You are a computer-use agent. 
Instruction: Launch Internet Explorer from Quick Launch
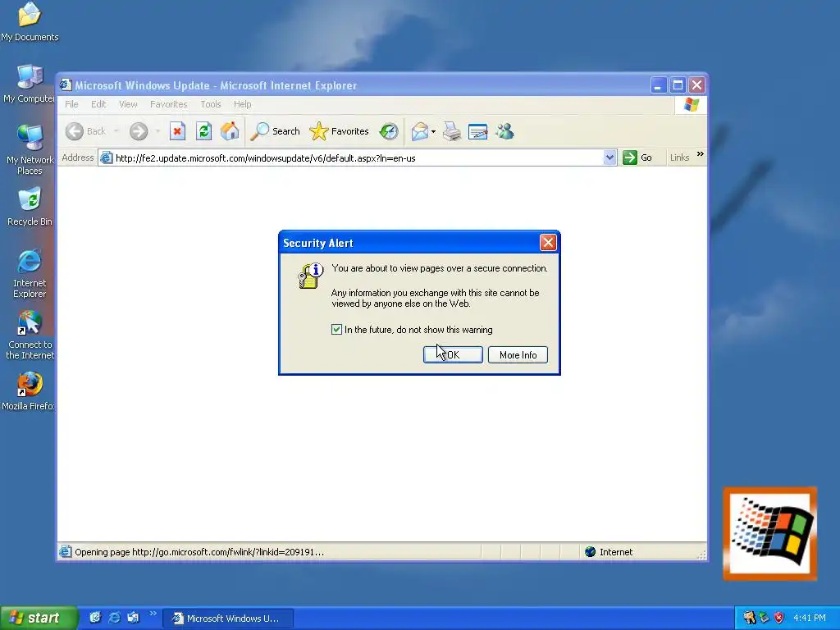[x=114, y=618]
